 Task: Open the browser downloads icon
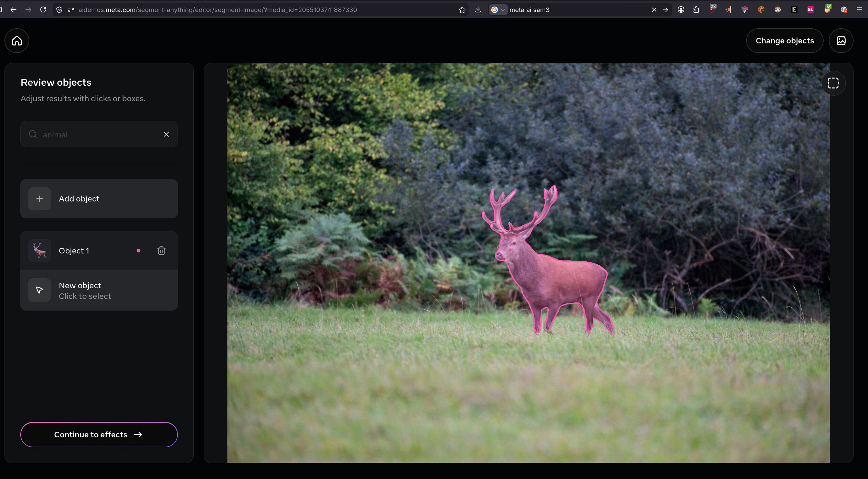click(478, 10)
